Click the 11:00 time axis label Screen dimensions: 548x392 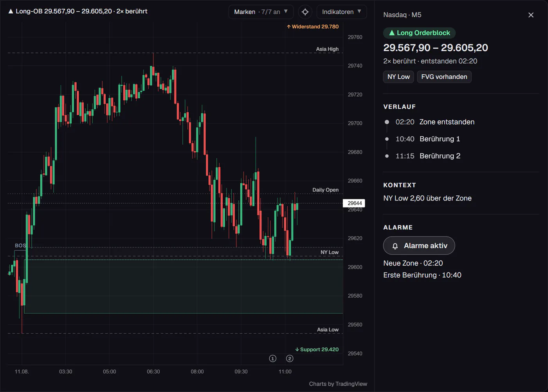click(285, 372)
